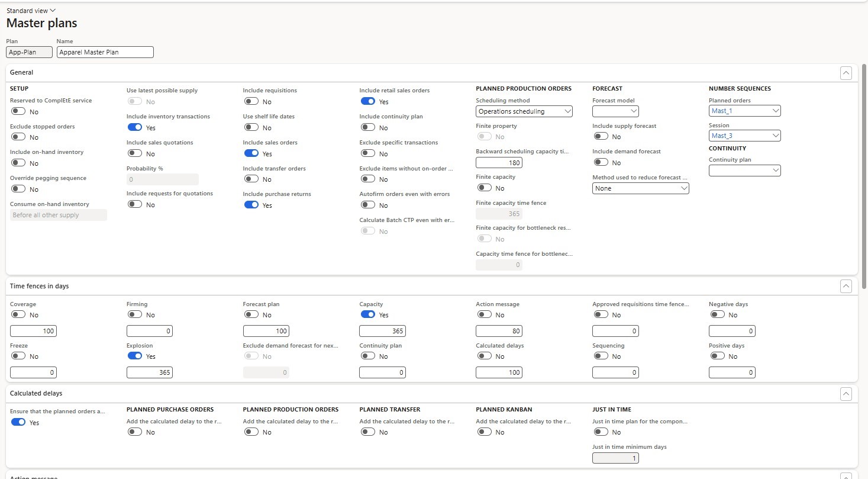Open the Standard view dropdown

31,11
